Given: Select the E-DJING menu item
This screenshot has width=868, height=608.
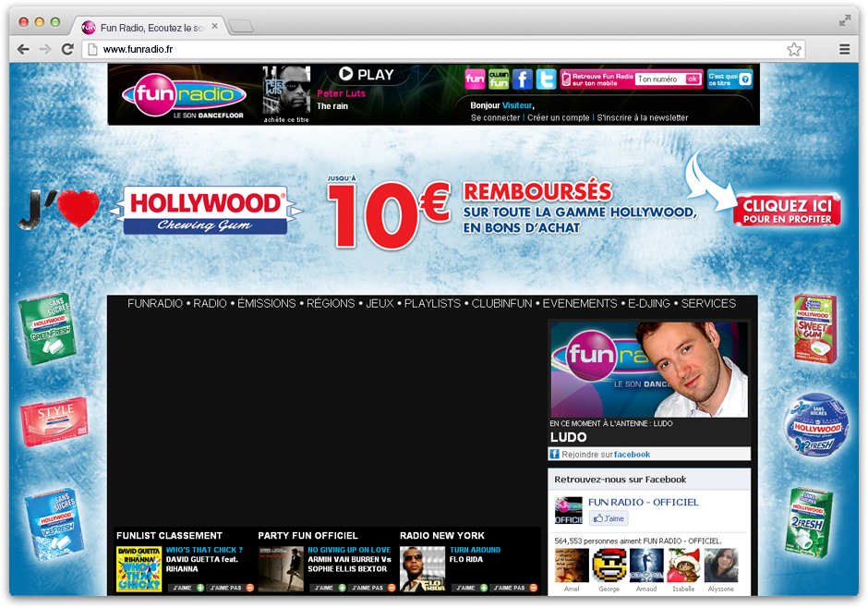Looking at the screenshot, I should [648, 303].
